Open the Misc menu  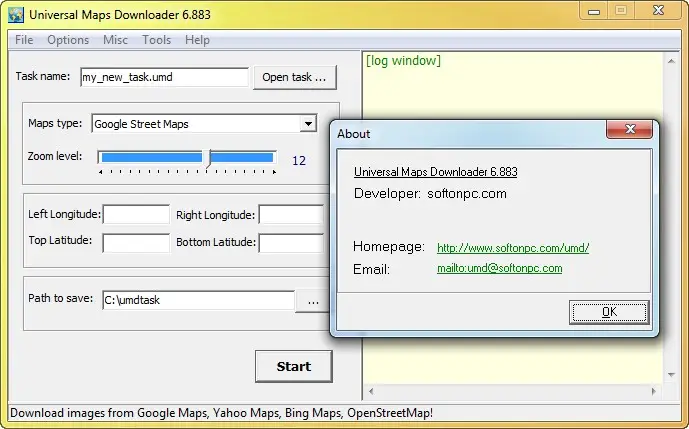coord(115,40)
